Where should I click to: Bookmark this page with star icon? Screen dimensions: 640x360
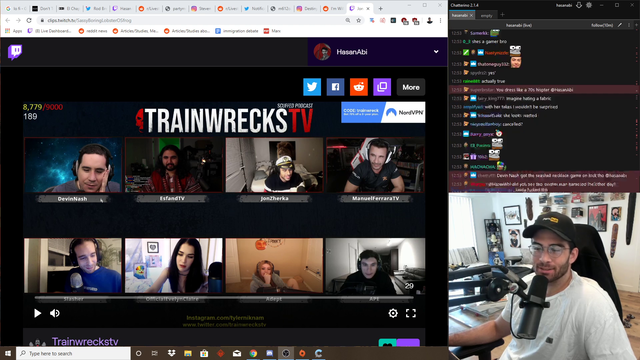click(x=358, y=20)
